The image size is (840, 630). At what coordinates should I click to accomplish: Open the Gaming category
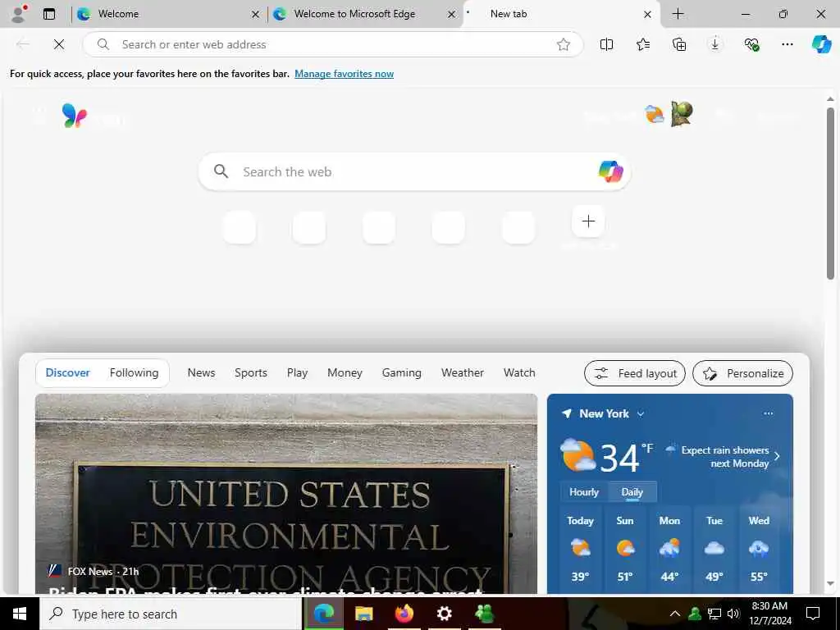click(x=402, y=373)
